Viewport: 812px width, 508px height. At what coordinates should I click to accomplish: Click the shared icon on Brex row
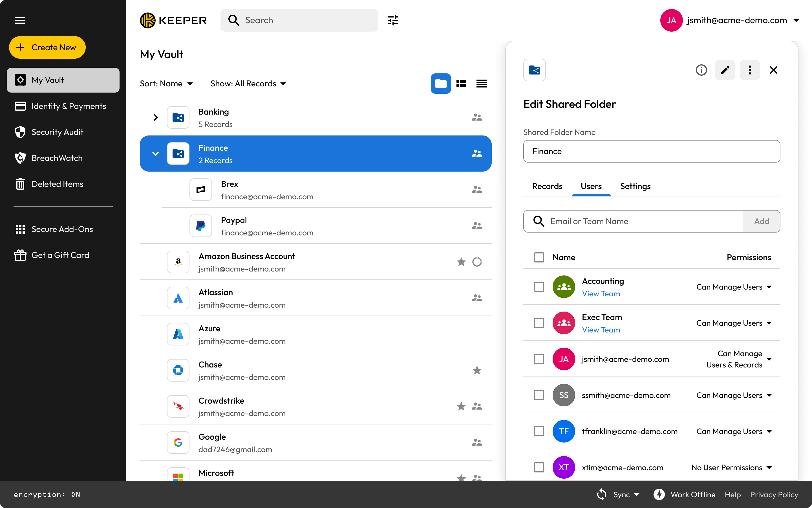(x=477, y=189)
